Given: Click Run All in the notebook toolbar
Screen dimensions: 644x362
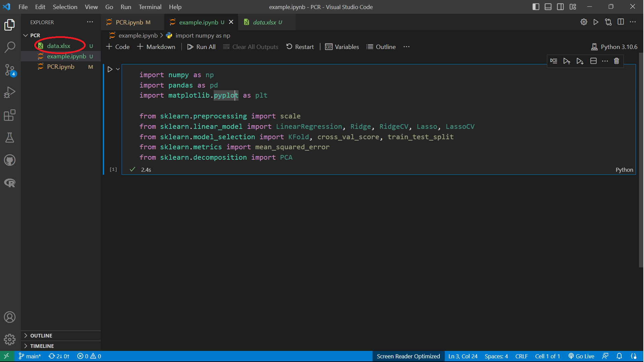Looking at the screenshot, I should coord(201,47).
